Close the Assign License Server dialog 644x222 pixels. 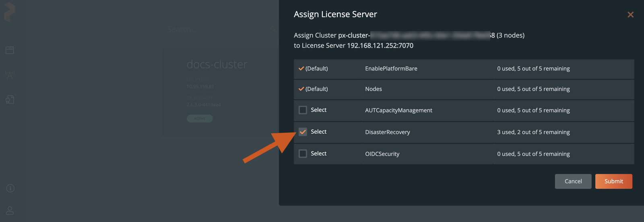pos(630,15)
